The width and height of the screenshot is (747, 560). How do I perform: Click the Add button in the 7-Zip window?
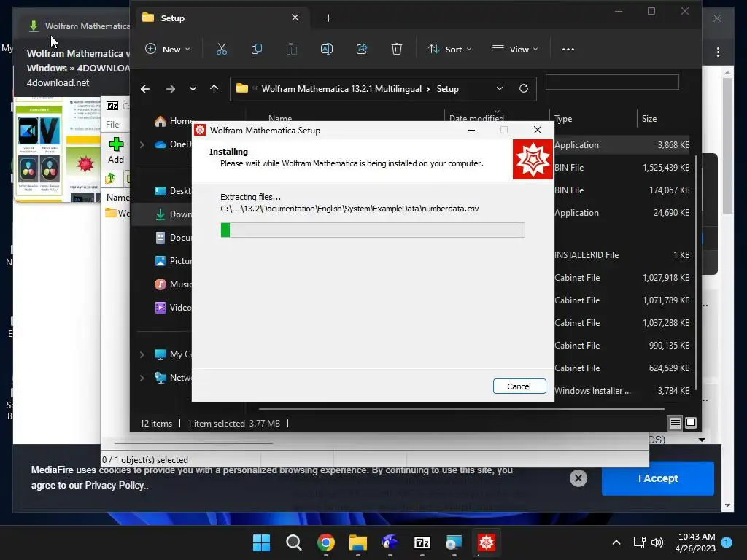point(116,150)
